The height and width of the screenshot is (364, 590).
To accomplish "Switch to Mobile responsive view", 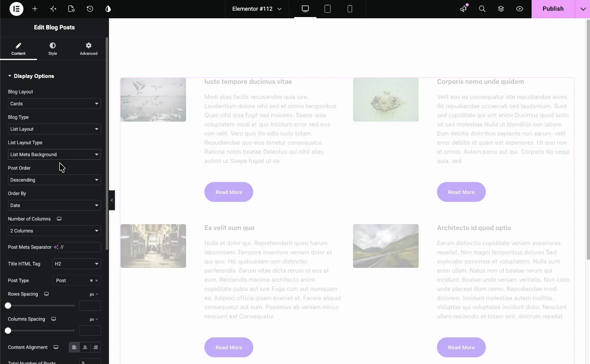I will pos(350,9).
